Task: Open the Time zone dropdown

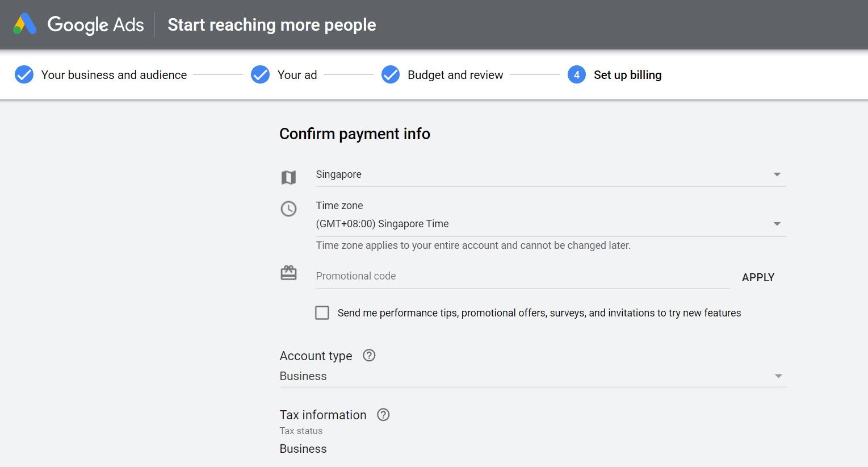Action: [x=551, y=224]
